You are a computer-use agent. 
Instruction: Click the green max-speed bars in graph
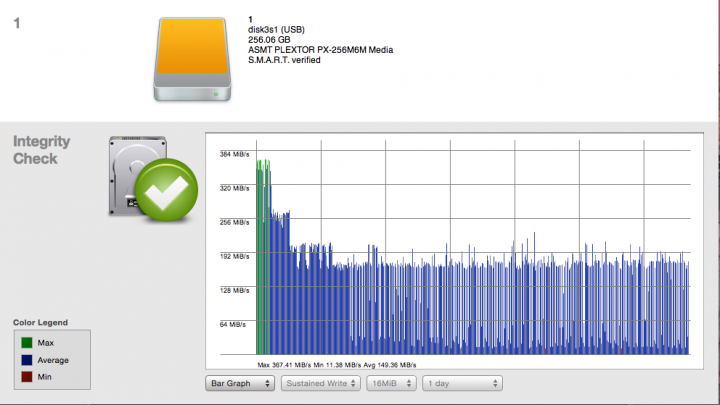(x=263, y=257)
